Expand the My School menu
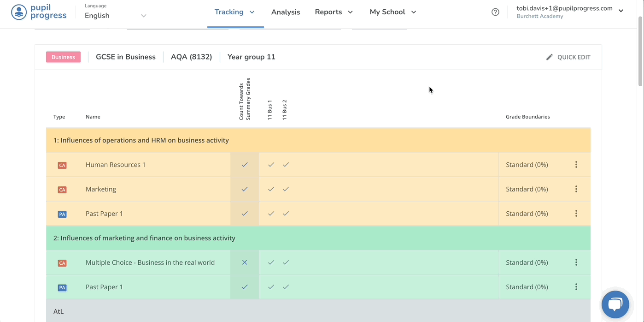This screenshot has width=644, height=322. (x=392, y=12)
